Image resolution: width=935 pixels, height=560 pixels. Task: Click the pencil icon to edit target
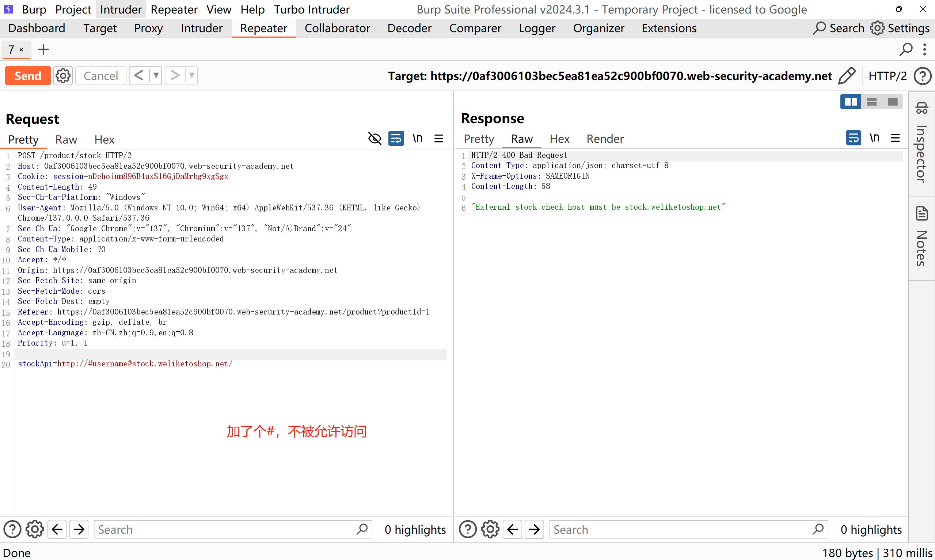(x=846, y=76)
